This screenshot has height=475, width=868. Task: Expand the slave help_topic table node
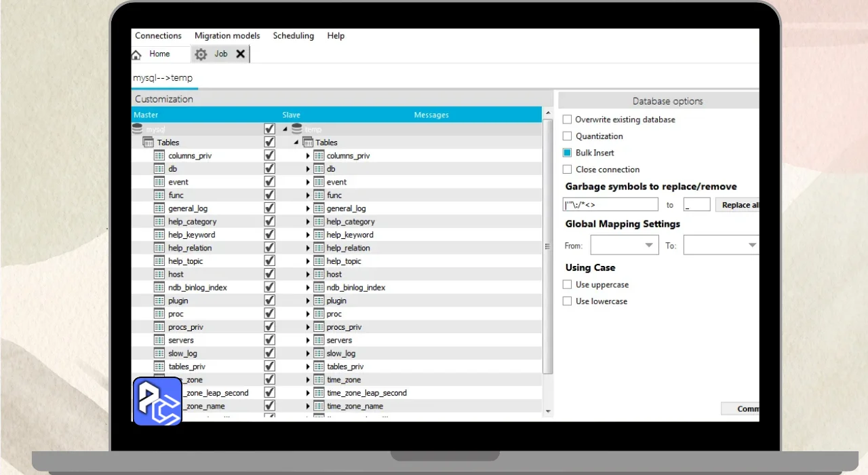308,261
